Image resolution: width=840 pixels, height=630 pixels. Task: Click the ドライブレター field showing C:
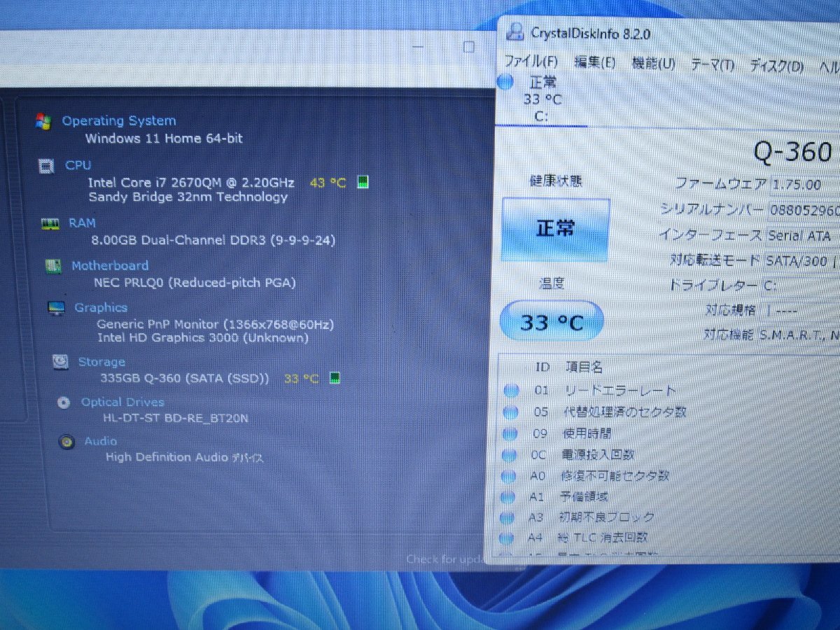tap(799, 286)
